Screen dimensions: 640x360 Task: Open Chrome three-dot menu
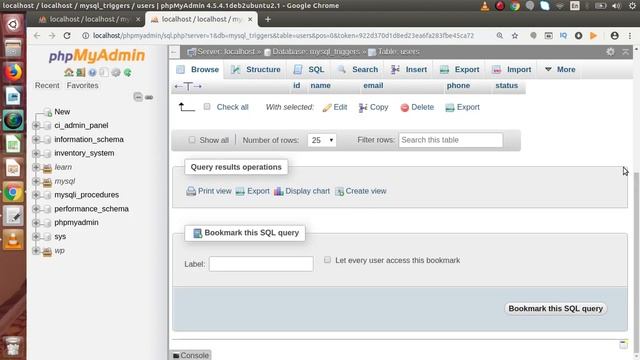point(630,36)
